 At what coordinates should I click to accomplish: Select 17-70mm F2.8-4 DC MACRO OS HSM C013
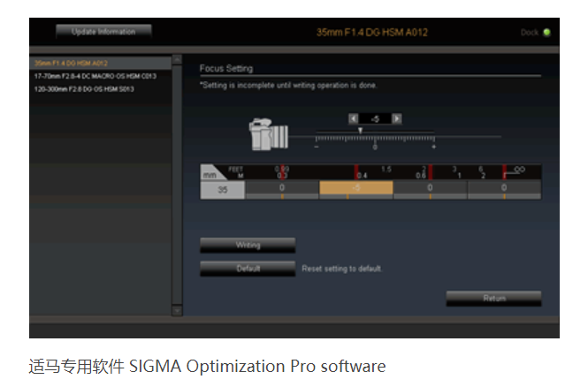(95, 76)
